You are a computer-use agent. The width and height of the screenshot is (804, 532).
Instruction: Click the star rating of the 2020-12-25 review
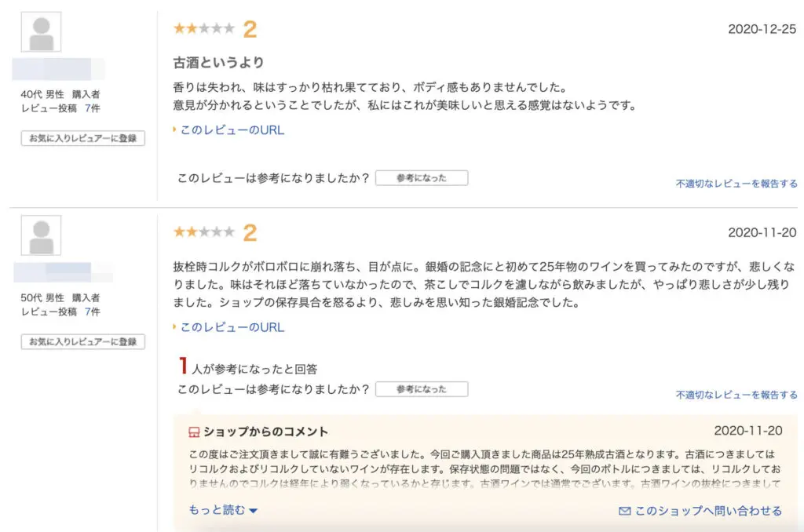click(203, 29)
